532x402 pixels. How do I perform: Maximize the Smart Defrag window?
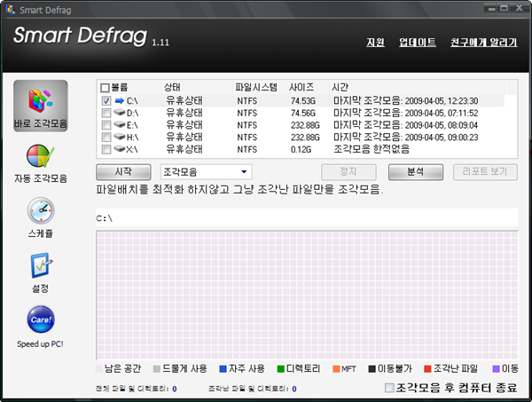point(505,8)
